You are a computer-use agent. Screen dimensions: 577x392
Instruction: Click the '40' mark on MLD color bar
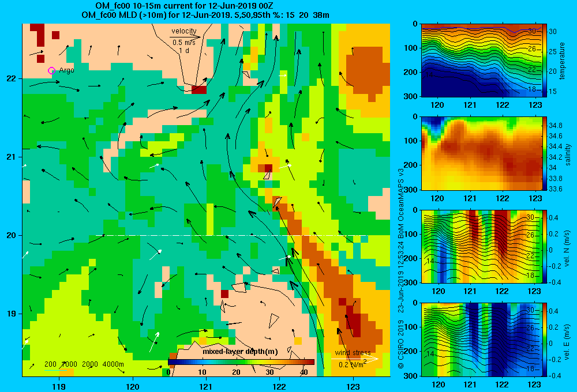304,372
